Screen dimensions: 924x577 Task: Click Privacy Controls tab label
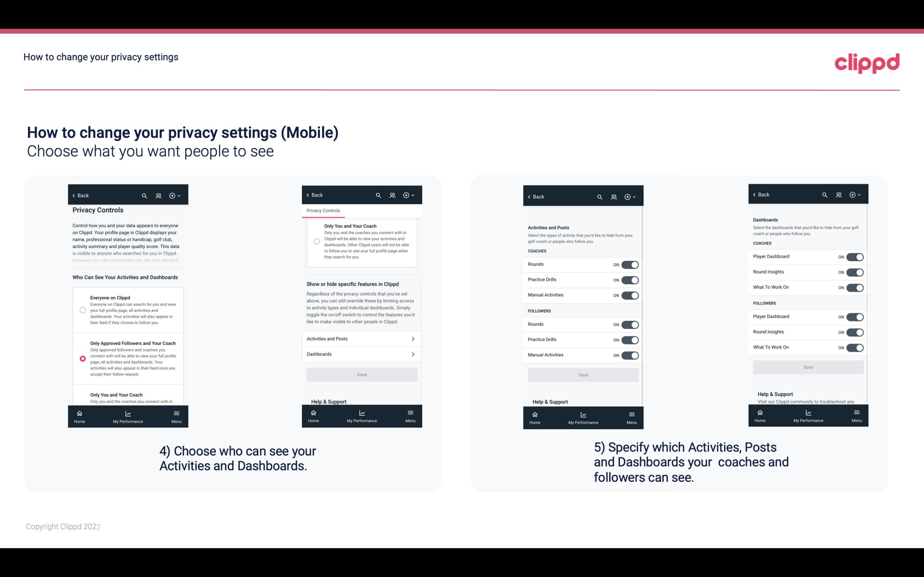pyautogui.click(x=323, y=210)
